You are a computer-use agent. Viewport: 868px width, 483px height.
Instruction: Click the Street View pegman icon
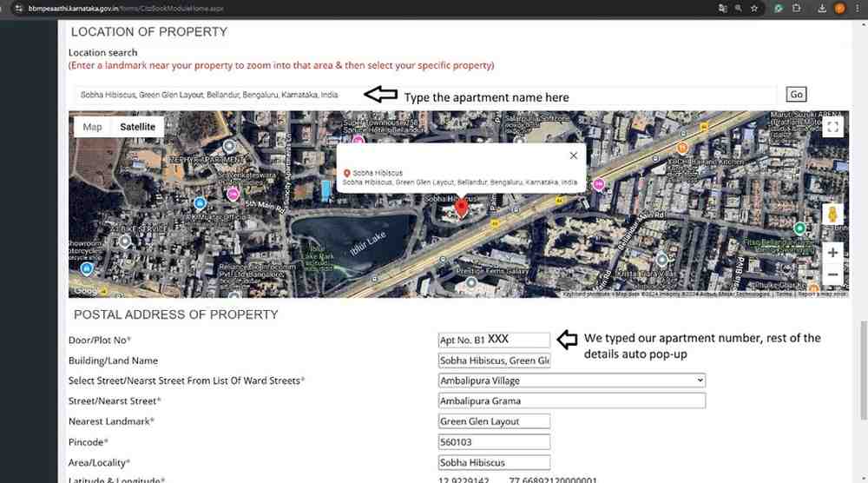832,215
